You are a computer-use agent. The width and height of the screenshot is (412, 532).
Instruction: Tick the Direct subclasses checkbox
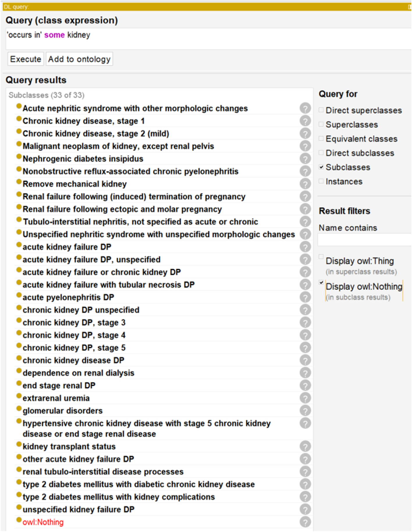click(321, 153)
